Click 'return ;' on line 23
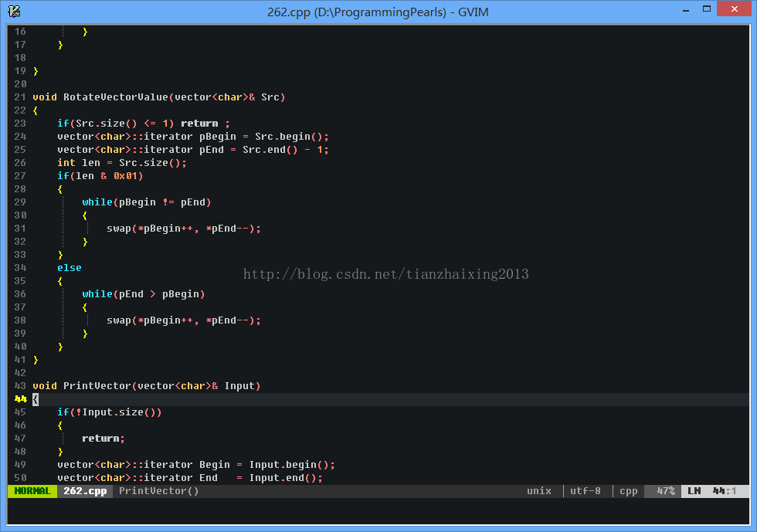 pos(205,123)
